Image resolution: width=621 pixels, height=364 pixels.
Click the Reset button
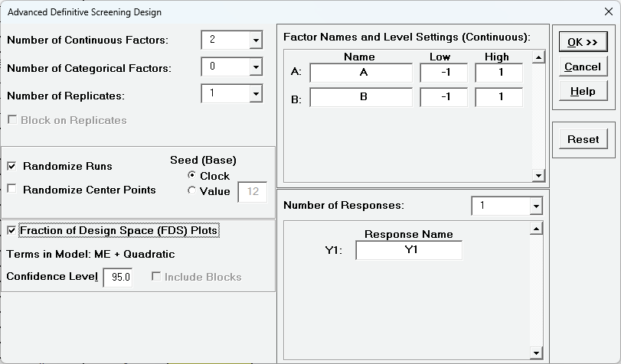[583, 139]
